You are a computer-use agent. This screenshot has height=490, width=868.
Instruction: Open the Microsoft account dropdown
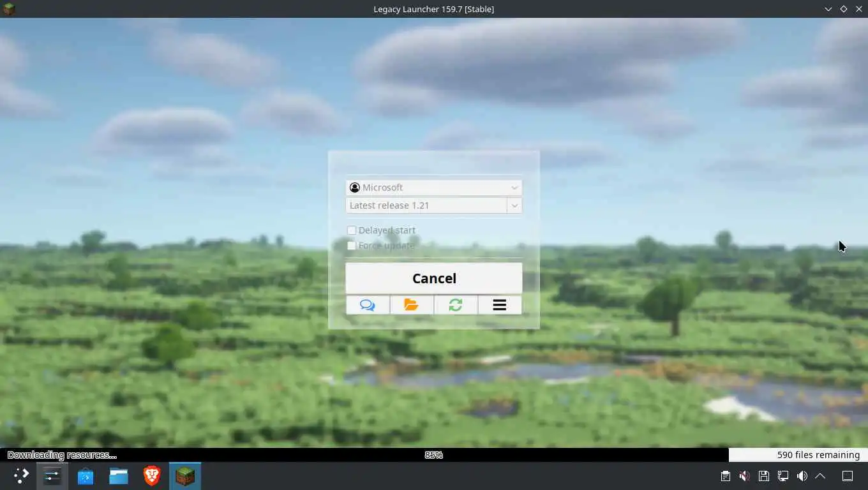click(x=434, y=188)
